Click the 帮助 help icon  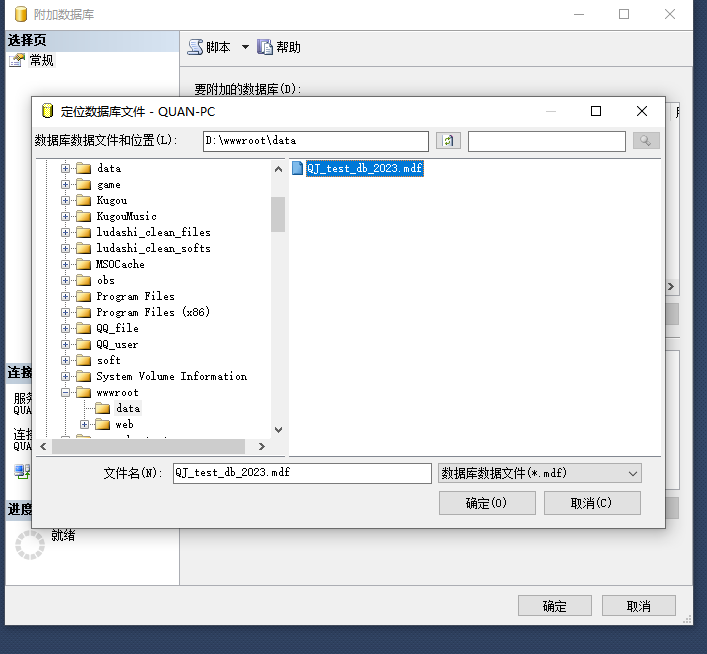point(265,47)
